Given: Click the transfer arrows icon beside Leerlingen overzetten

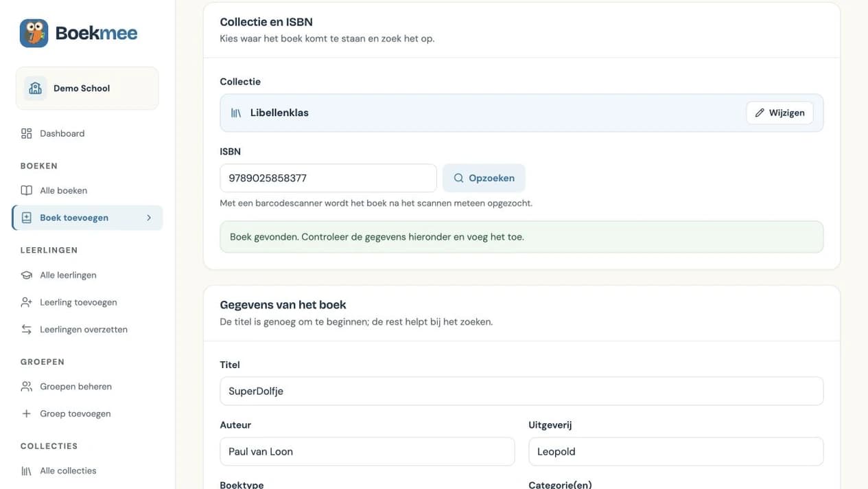Looking at the screenshot, I should tap(27, 330).
